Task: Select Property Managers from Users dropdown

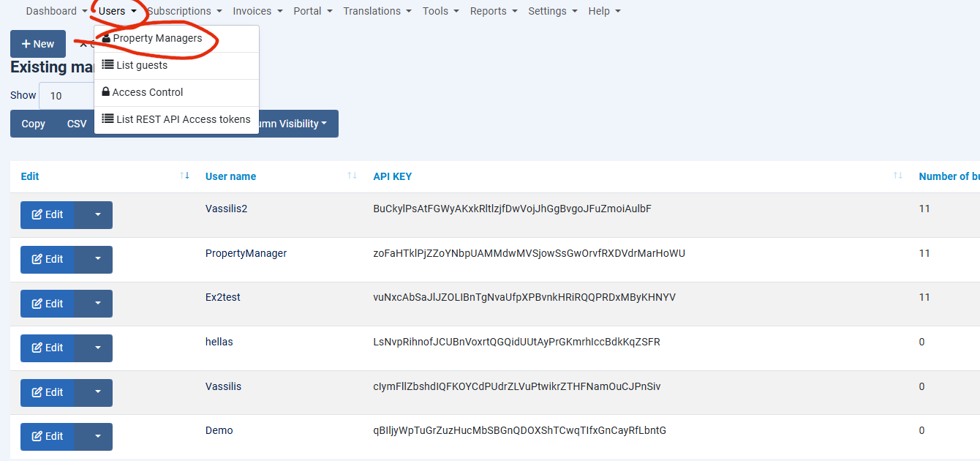Action: 176,39
